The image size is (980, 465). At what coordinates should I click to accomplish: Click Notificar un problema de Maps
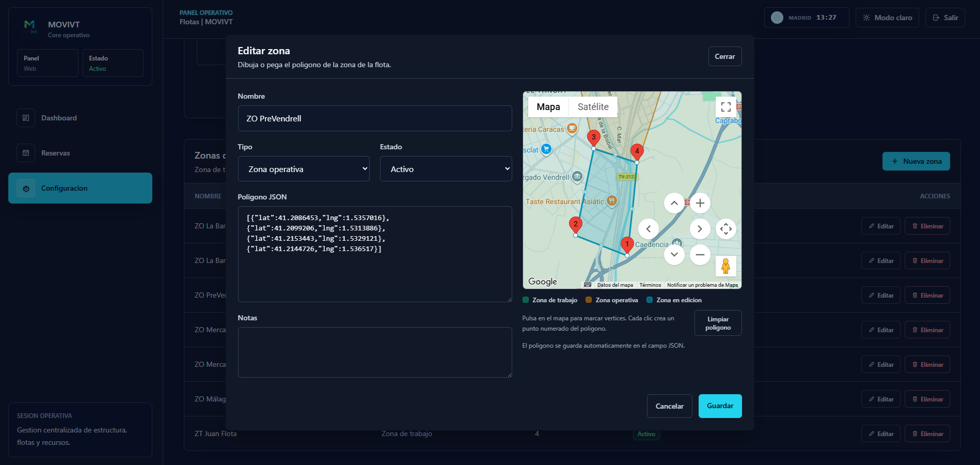[x=702, y=285]
